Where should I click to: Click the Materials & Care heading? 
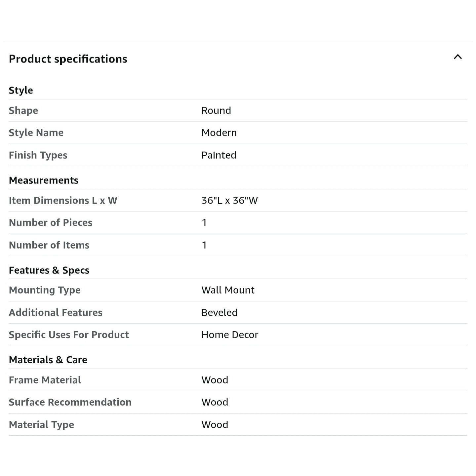coord(48,360)
